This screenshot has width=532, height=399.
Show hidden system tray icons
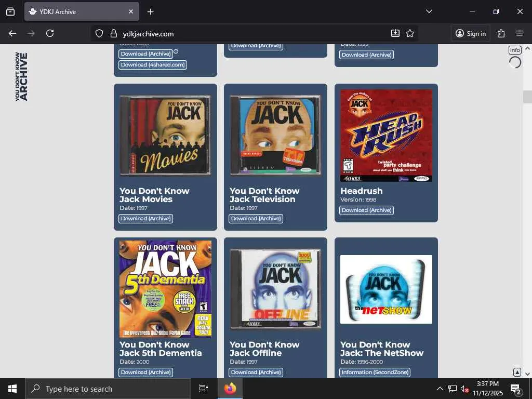tap(440, 389)
